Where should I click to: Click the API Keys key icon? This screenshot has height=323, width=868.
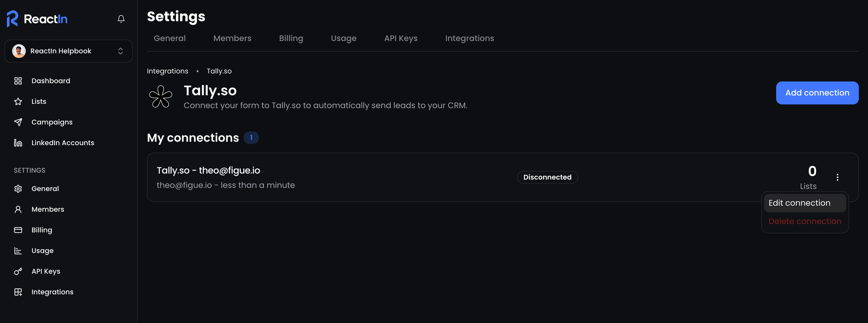tap(18, 271)
